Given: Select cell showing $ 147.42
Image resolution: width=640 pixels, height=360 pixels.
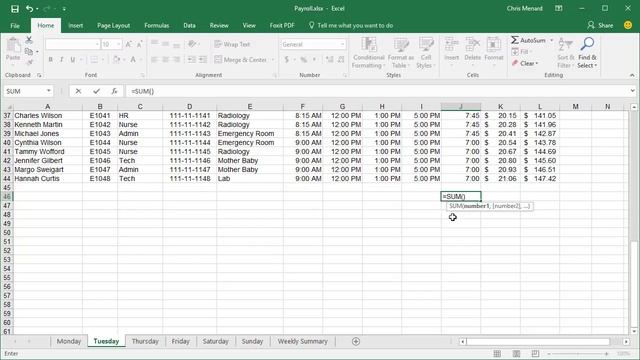Looking at the screenshot, I should (540, 179).
